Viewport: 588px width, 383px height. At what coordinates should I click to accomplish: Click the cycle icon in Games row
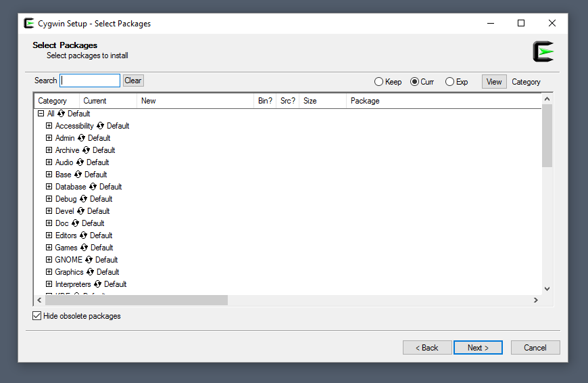(x=84, y=248)
